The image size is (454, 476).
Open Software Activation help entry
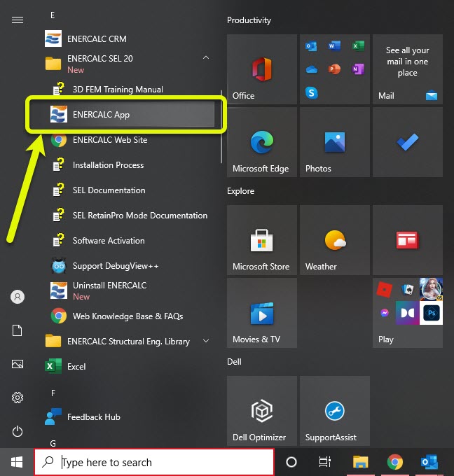[x=128, y=240]
